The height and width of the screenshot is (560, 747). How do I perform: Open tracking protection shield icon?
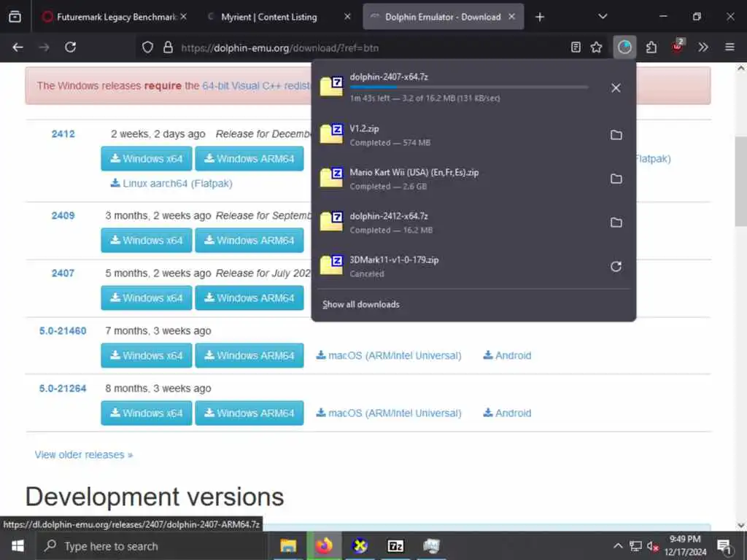147,47
